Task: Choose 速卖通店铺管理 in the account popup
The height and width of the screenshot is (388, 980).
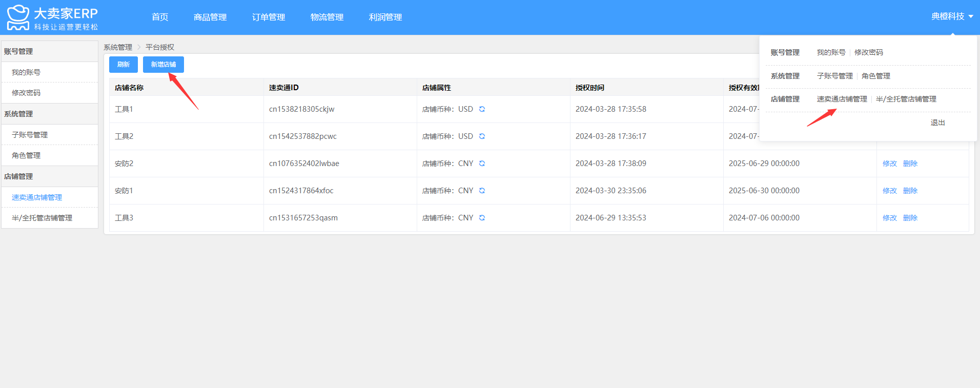Action: pos(842,99)
